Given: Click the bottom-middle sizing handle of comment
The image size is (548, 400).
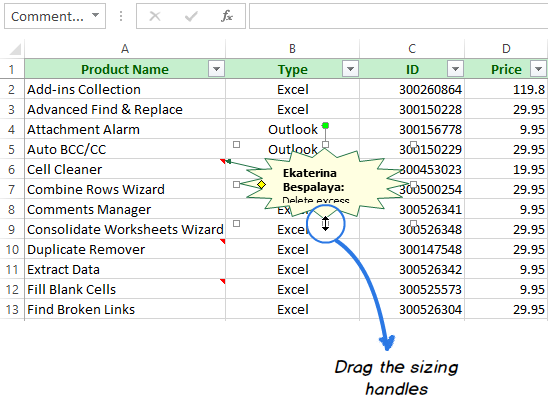Looking at the screenshot, I should (325, 223).
